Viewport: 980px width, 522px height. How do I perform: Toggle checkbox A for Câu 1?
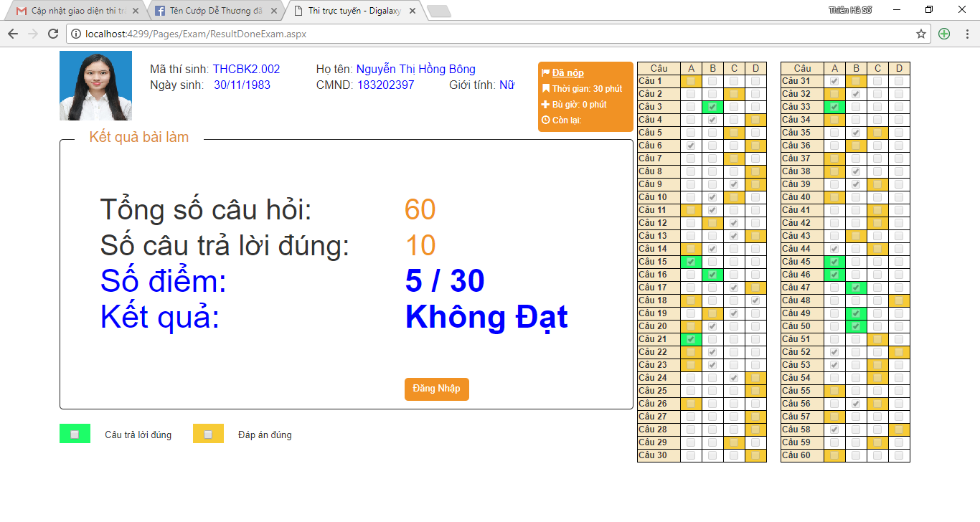pyautogui.click(x=691, y=81)
